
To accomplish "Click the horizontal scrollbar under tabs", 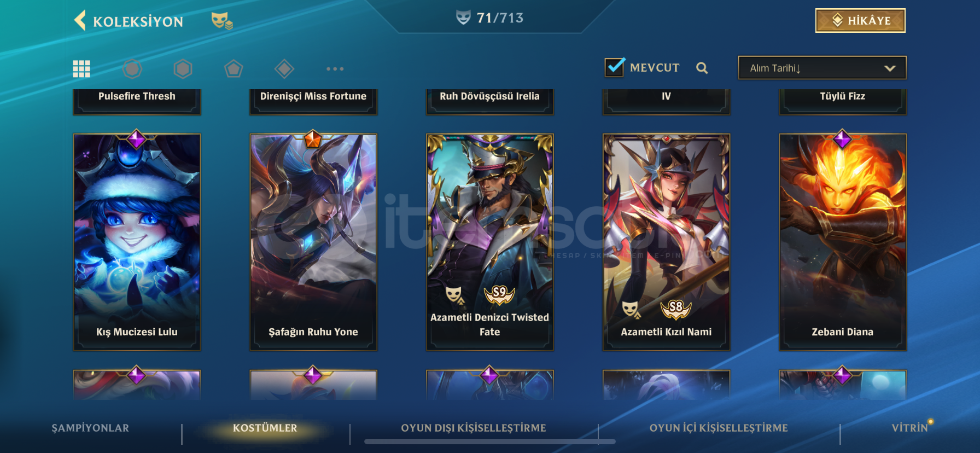I will coord(490,442).
